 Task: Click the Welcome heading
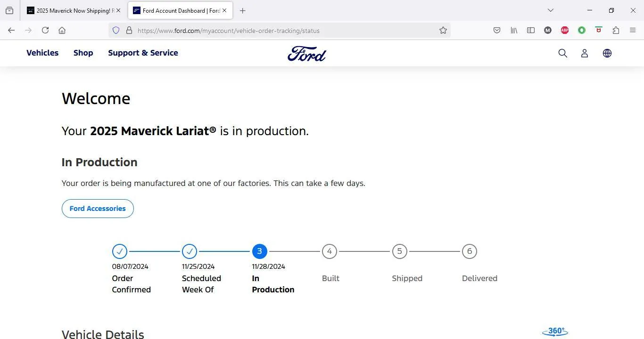coord(96,98)
